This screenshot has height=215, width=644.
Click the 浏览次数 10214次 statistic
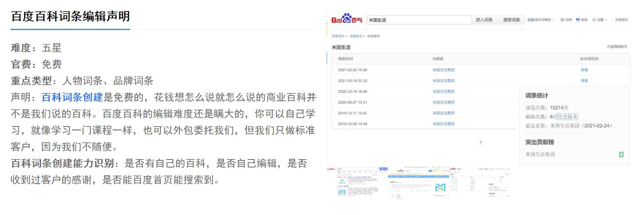coord(547,108)
